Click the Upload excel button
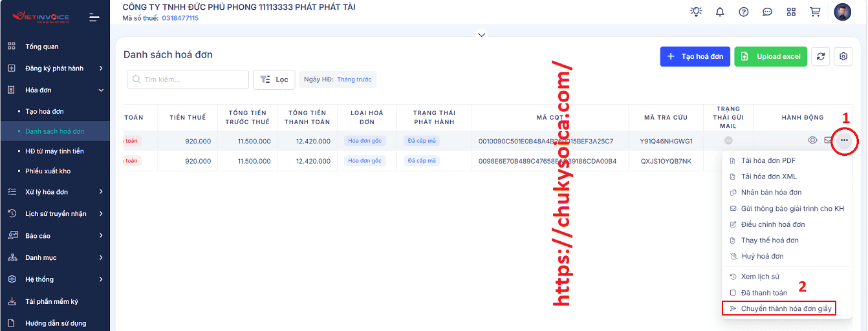Viewport: 868px width, 331px height. point(771,56)
